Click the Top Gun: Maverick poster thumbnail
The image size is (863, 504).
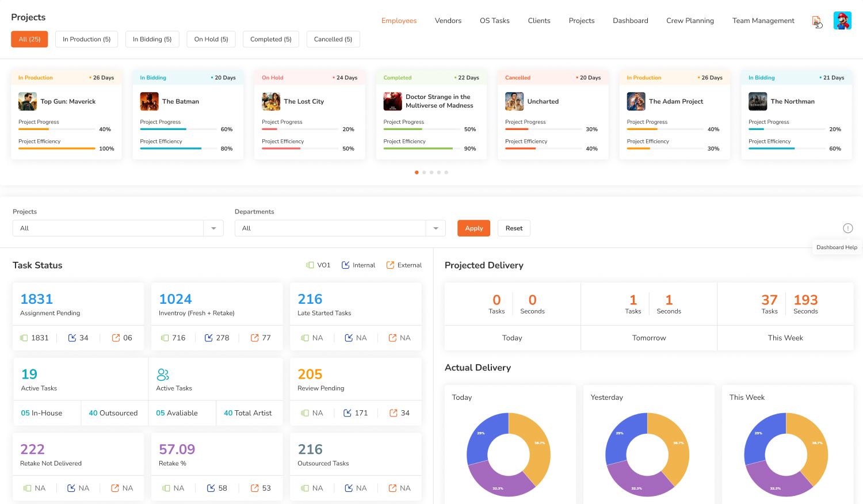28,101
